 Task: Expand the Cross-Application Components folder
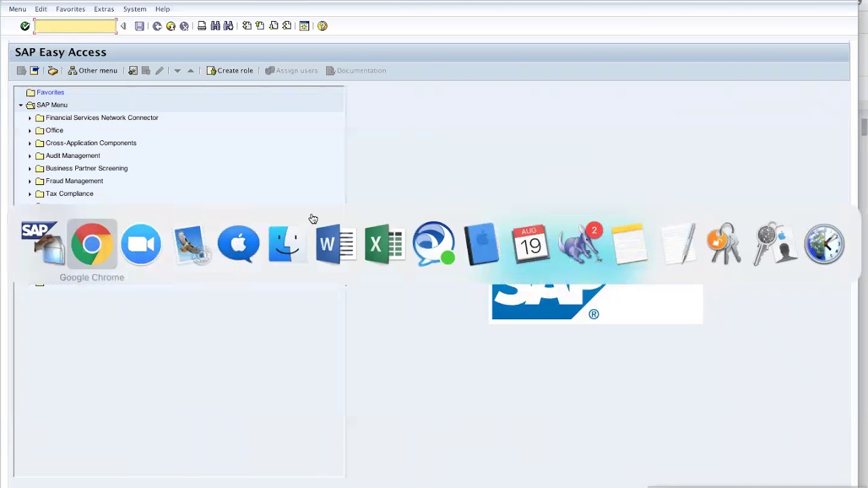pyautogui.click(x=30, y=143)
